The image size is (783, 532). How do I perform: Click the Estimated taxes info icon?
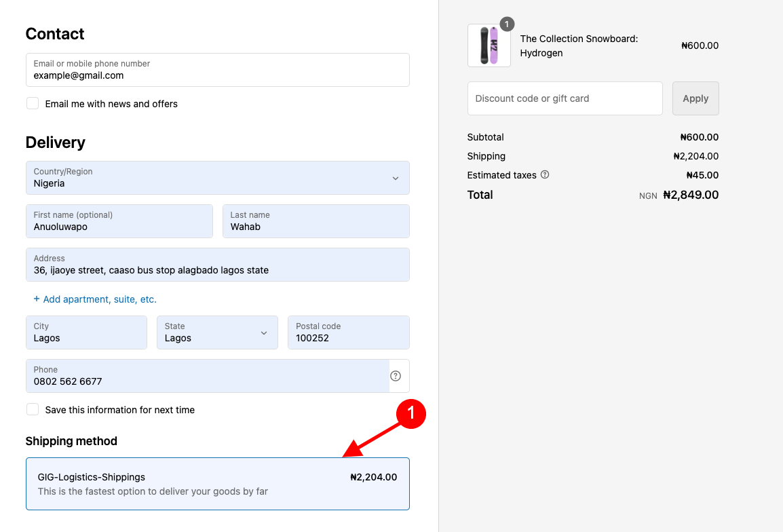(x=545, y=174)
